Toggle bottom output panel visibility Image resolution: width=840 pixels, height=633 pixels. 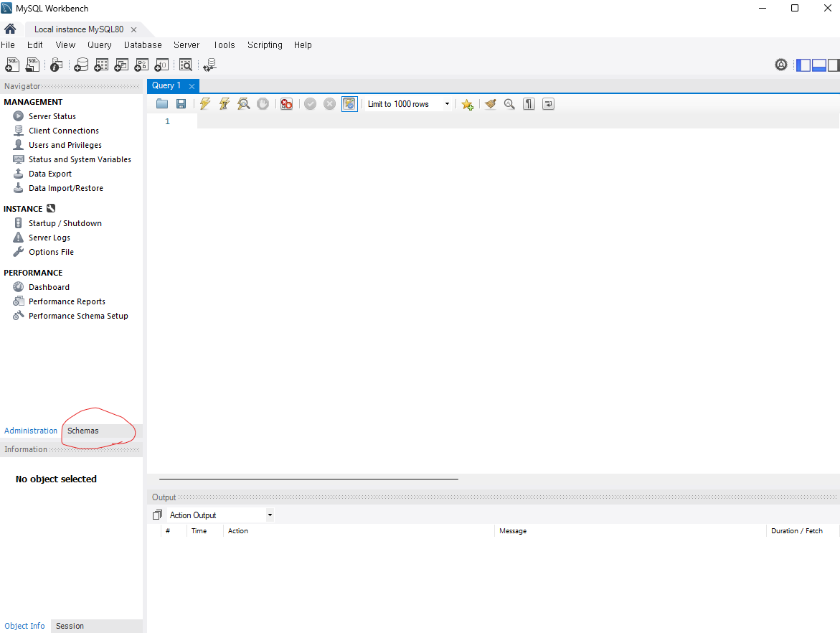click(x=818, y=65)
